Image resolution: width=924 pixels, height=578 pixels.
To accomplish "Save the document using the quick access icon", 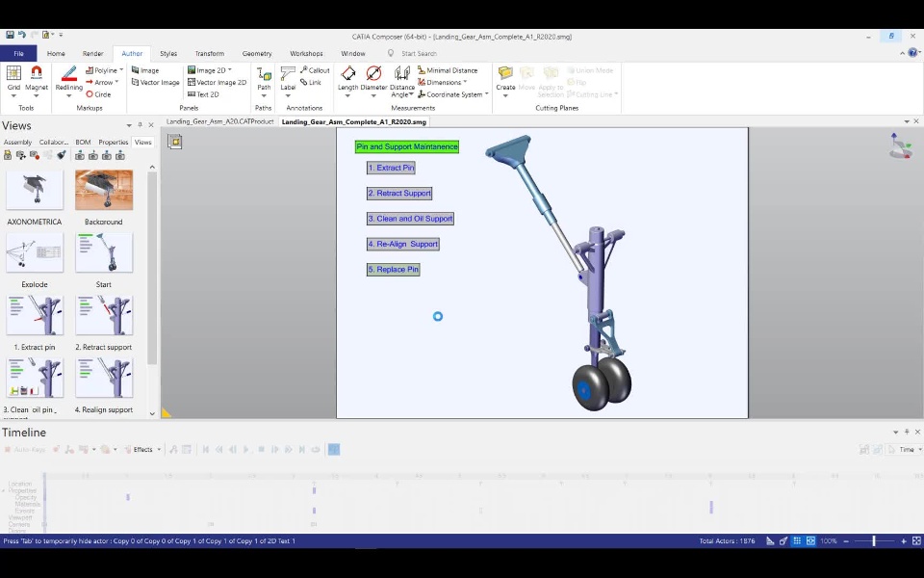I will coord(10,36).
